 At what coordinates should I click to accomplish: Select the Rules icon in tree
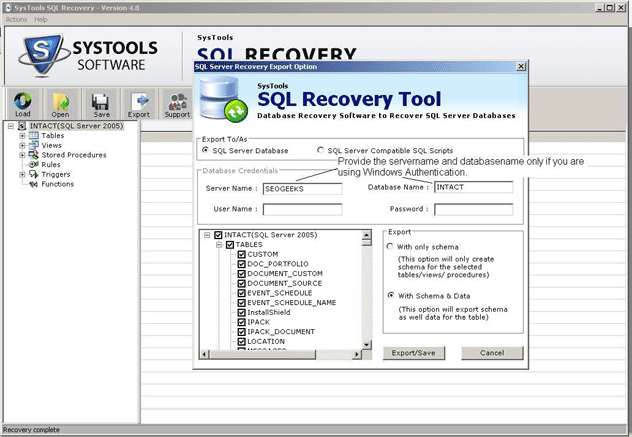33,165
